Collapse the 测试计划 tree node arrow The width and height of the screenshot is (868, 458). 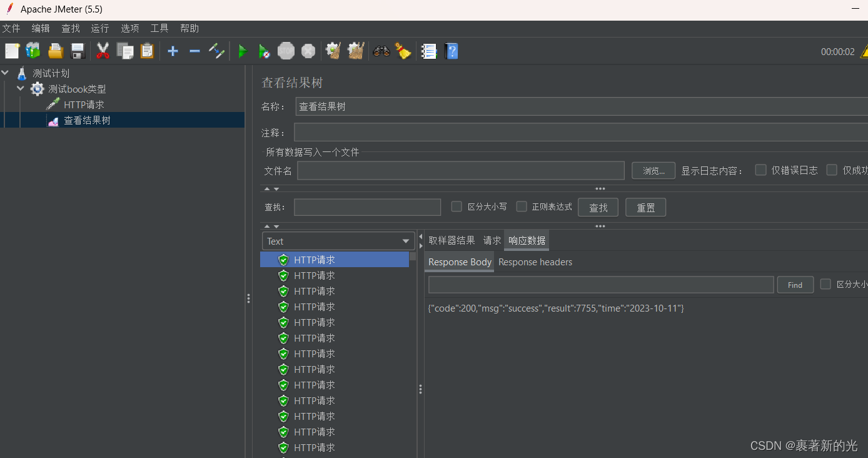pos(6,73)
